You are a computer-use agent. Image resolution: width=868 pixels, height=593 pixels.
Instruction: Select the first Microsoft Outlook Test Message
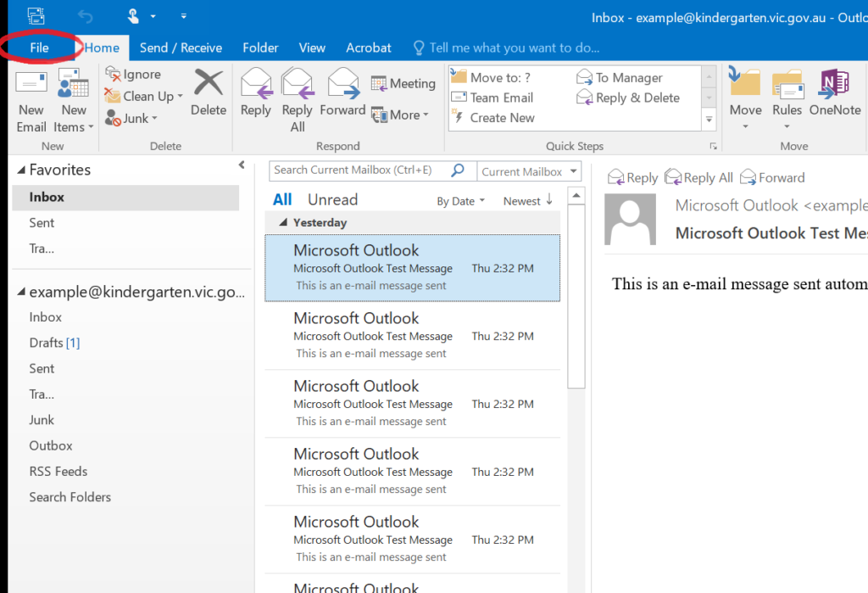click(413, 268)
